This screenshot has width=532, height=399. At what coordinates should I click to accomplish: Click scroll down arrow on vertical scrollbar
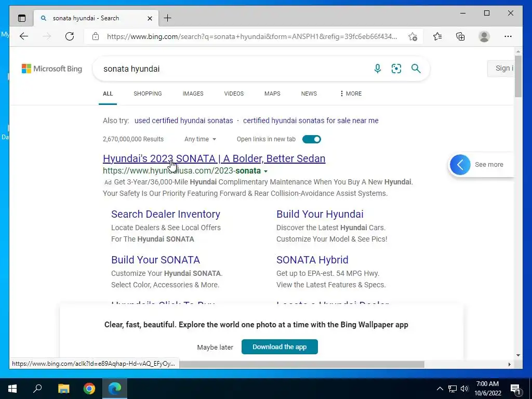point(518,355)
